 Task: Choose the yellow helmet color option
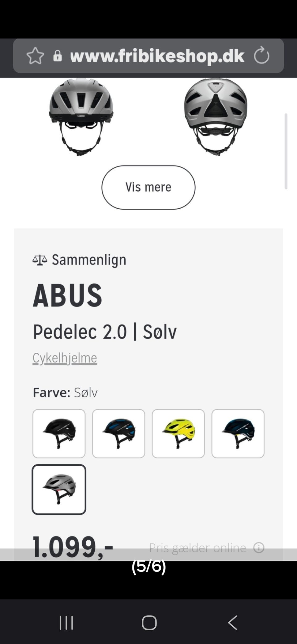click(x=178, y=433)
